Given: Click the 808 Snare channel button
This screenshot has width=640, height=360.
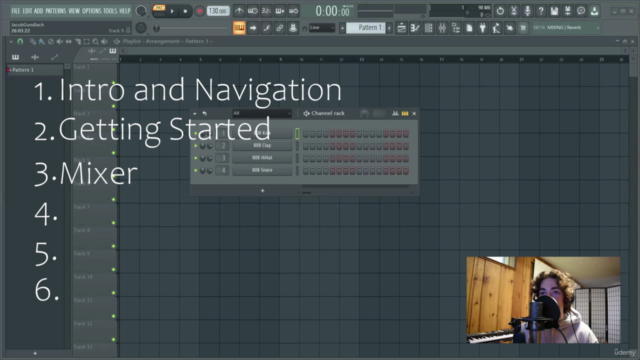Looking at the screenshot, I should (x=262, y=170).
